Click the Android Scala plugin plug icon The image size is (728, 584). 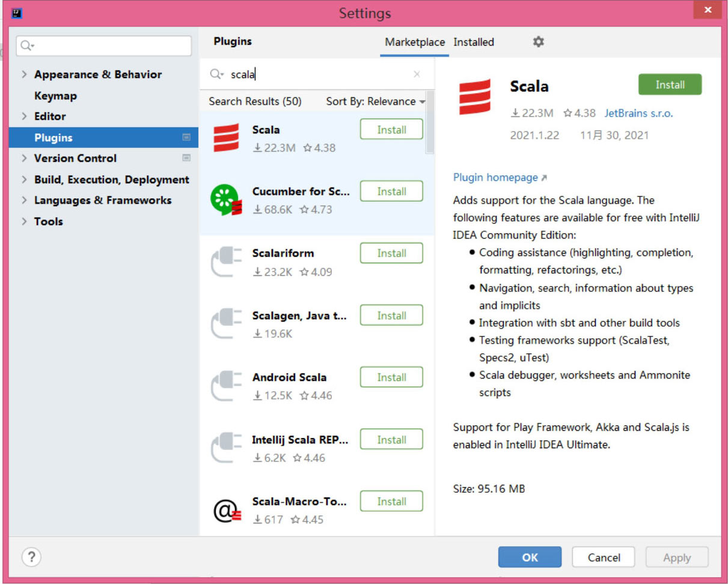tap(226, 386)
